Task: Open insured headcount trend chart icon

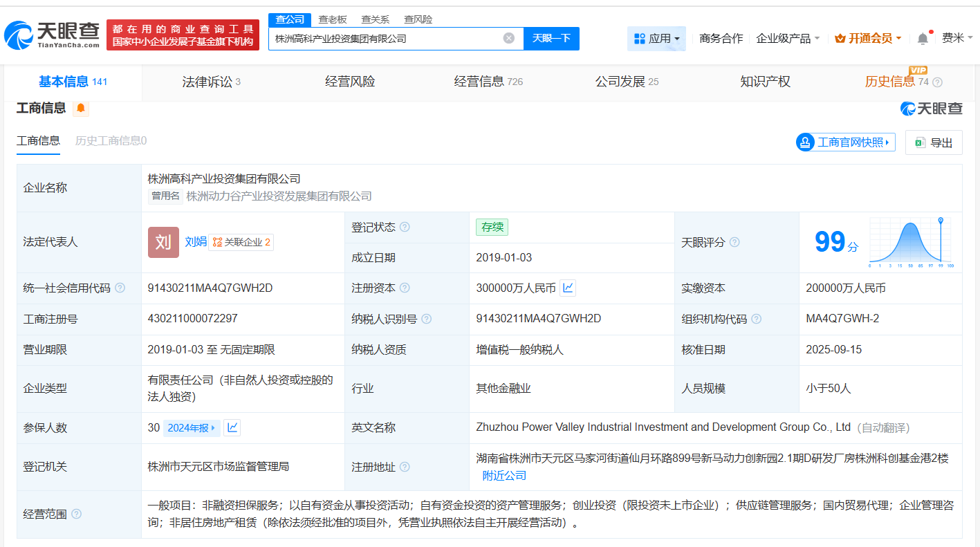Action: (x=232, y=428)
